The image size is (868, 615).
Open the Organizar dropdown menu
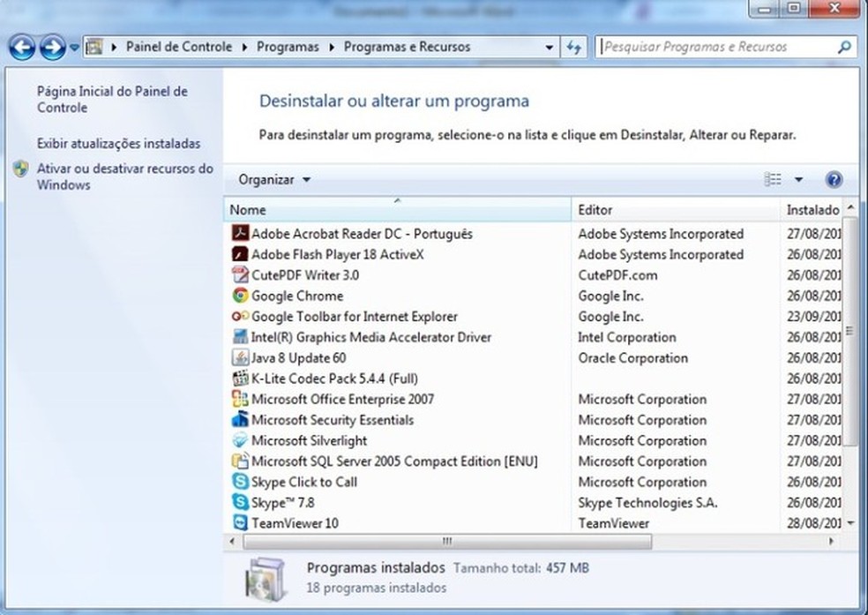coord(274,180)
